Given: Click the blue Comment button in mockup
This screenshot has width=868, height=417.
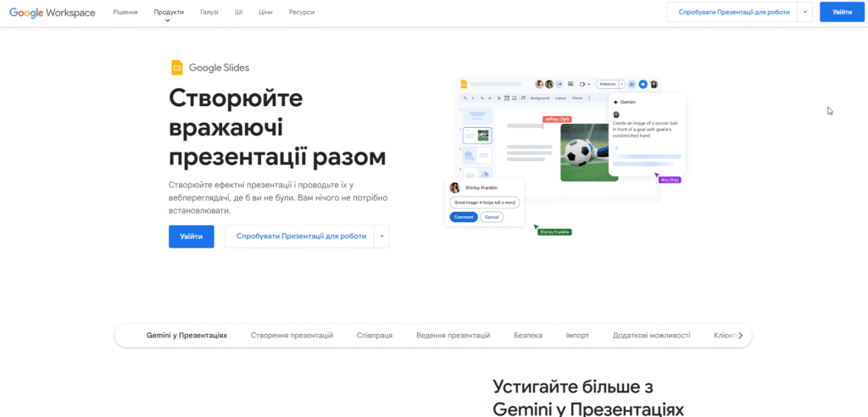Looking at the screenshot, I should (x=463, y=217).
